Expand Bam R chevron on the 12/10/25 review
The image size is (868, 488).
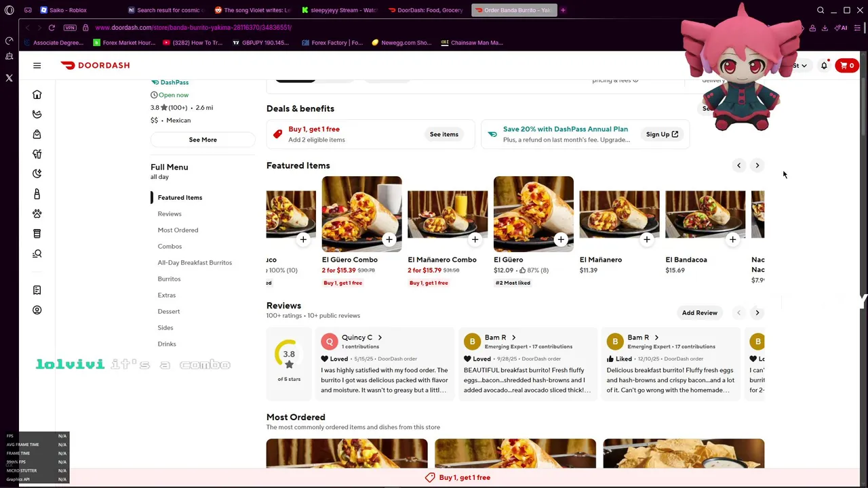tap(656, 338)
